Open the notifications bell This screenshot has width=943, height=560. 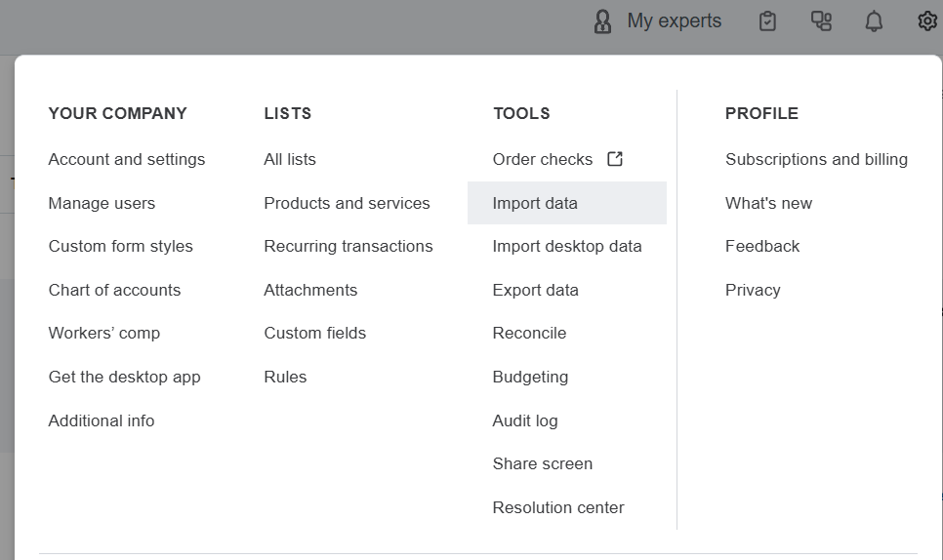tap(874, 20)
